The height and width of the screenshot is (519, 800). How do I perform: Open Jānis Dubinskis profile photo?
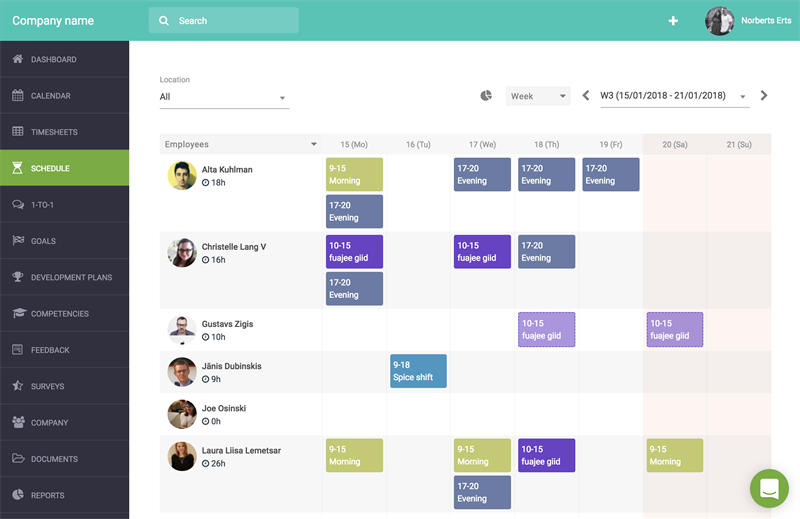[x=182, y=372]
